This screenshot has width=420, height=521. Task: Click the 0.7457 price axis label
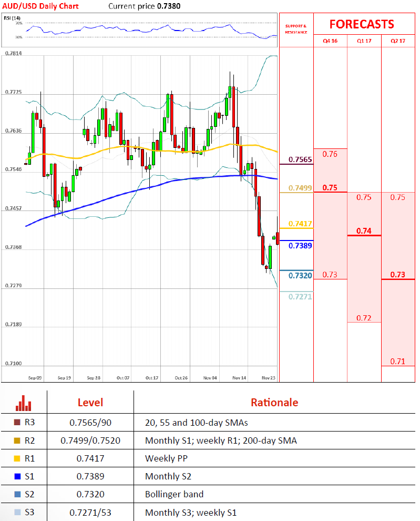pos(13,209)
